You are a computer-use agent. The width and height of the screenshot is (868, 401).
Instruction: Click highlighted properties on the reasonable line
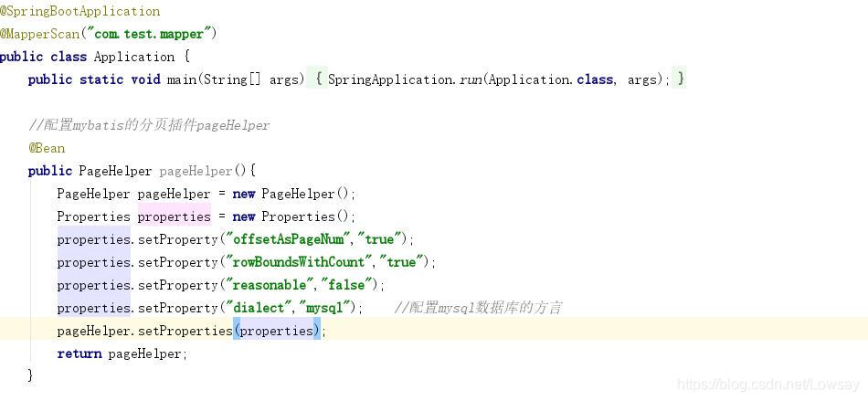(x=93, y=285)
